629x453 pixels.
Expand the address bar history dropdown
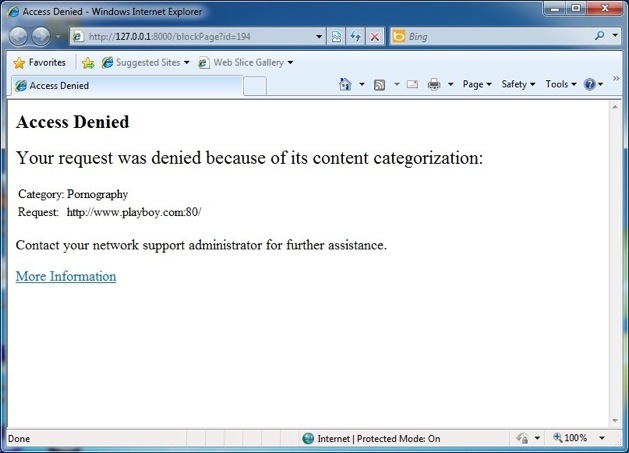(319, 37)
